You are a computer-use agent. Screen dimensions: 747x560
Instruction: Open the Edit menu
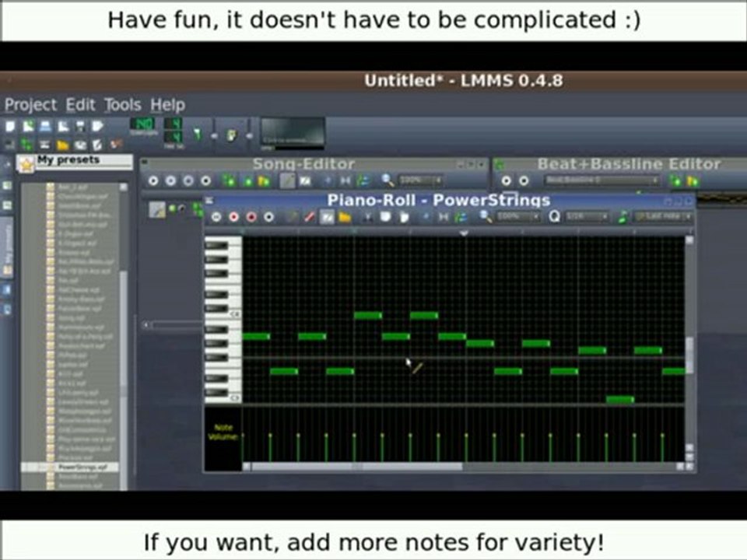(x=80, y=105)
